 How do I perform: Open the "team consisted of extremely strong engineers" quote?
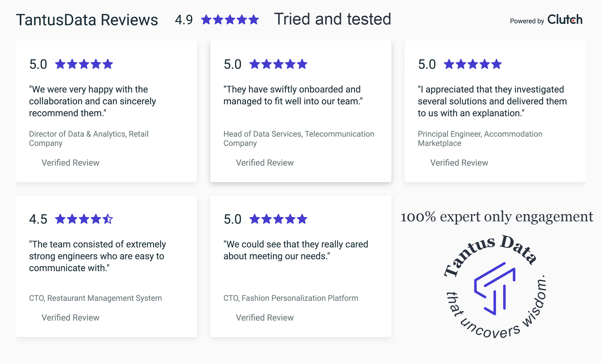[97, 256]
